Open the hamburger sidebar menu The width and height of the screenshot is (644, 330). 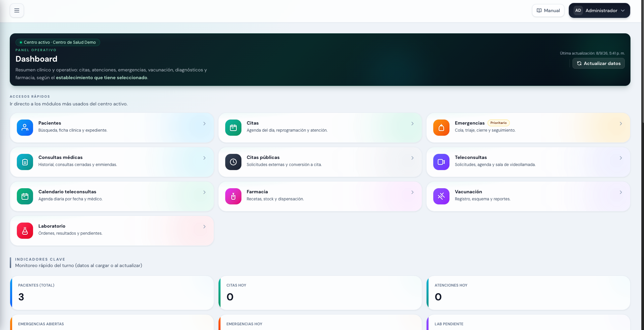coord(17,10)
